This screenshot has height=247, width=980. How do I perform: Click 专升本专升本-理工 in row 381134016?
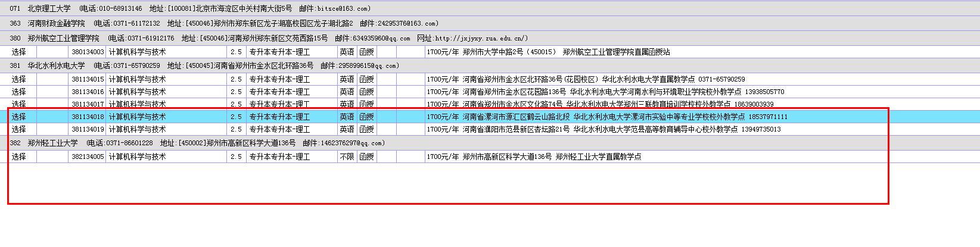[279, 92]
